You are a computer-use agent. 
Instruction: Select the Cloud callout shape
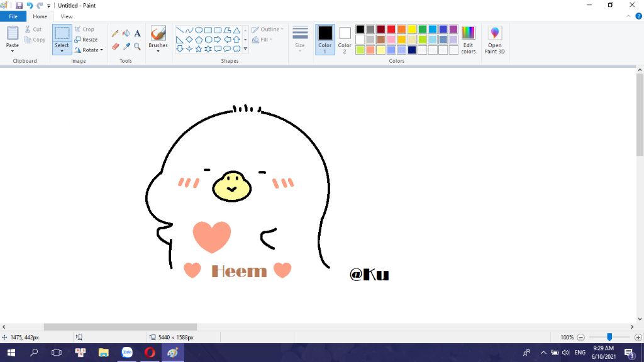pyautogui.click(x=236, y=49)
